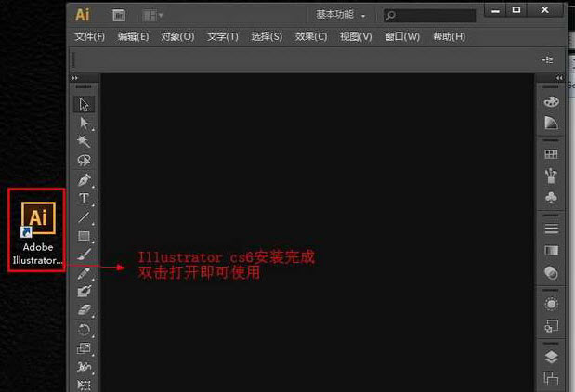Select the Width/Warp tool

pyautogui.click(x=84, y=367)
